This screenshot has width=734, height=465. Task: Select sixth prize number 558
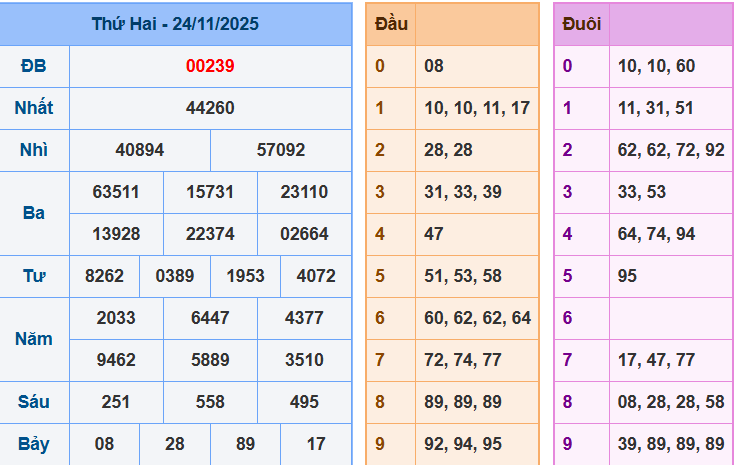coord(210,402)
